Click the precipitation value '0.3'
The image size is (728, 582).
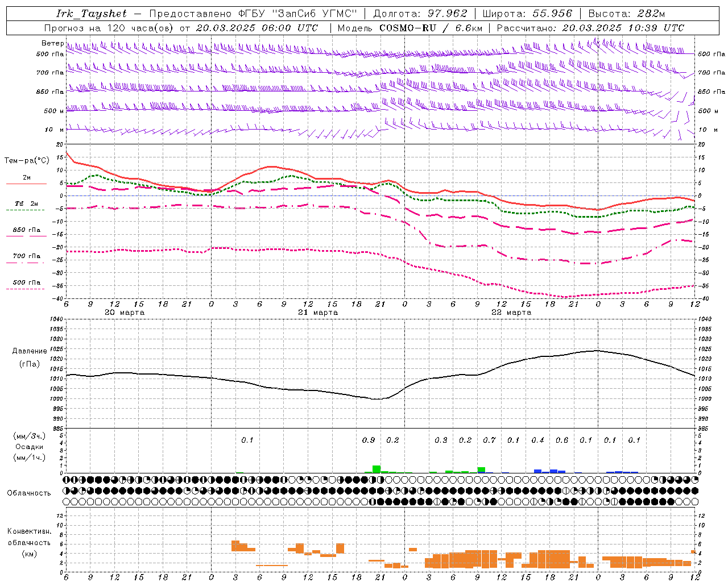pos(441,440)
